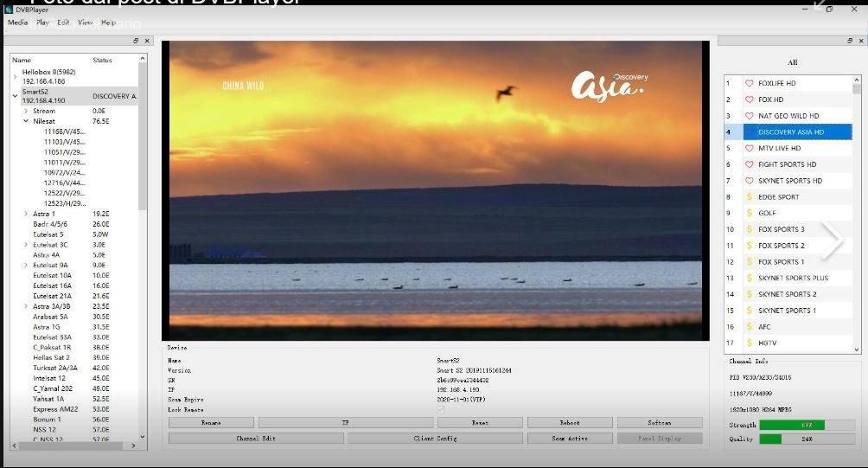The width and height of the screenshot is (868, 468).
Task: Click the signal Quality bar
Action: pyautogui.click(x=807, y=439)
